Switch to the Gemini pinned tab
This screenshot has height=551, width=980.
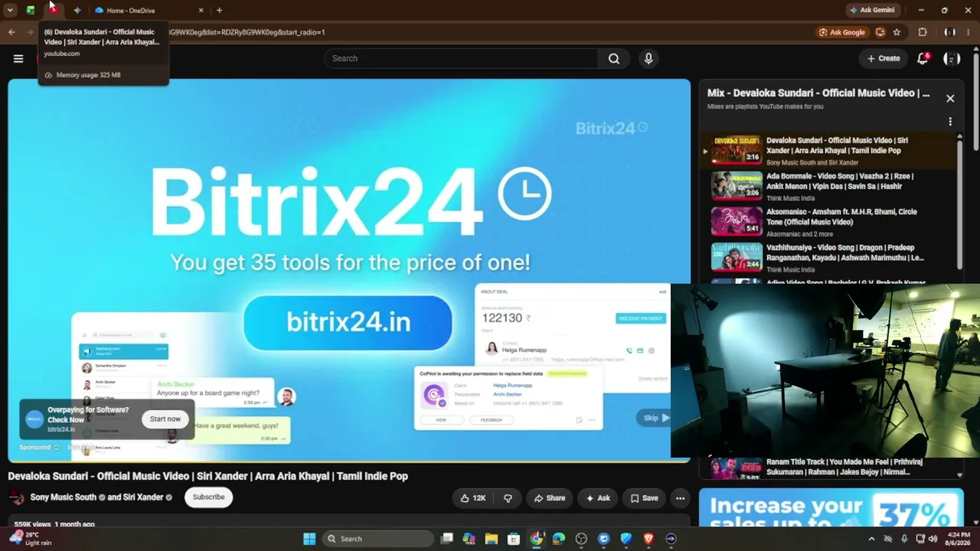click(77, 10)
